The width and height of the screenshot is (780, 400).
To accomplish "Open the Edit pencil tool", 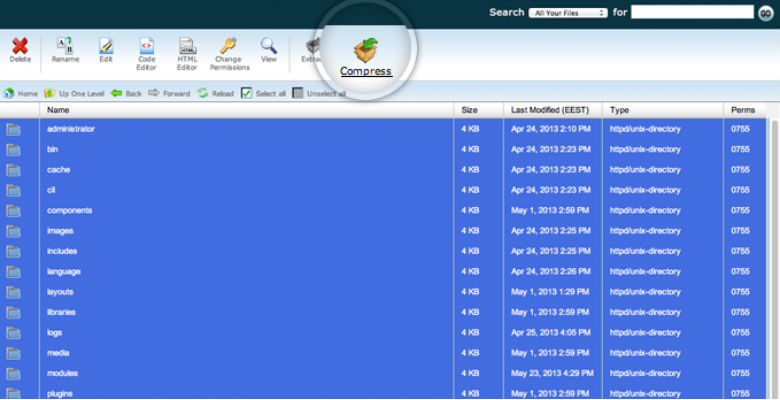I will 105,46.
